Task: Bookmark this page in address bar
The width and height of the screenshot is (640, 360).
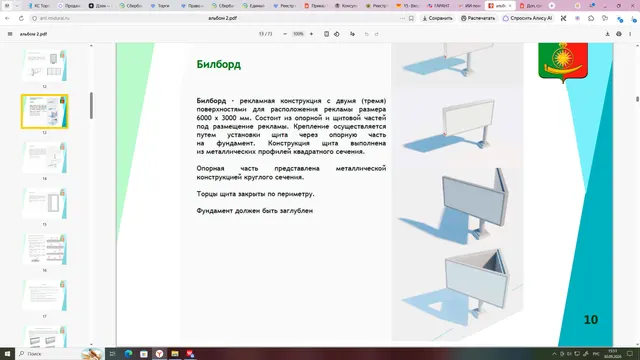Action: point(411,18)
